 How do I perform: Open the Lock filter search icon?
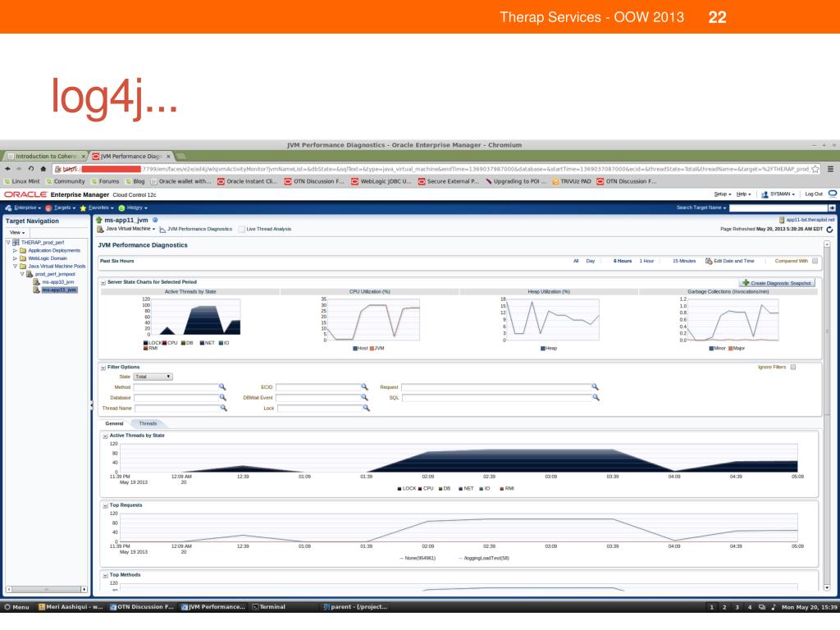(x=367, y=409)
